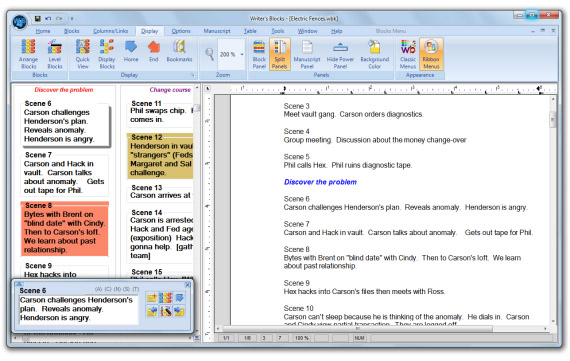Click the Arrange Blocks icon

coord(28,53)
